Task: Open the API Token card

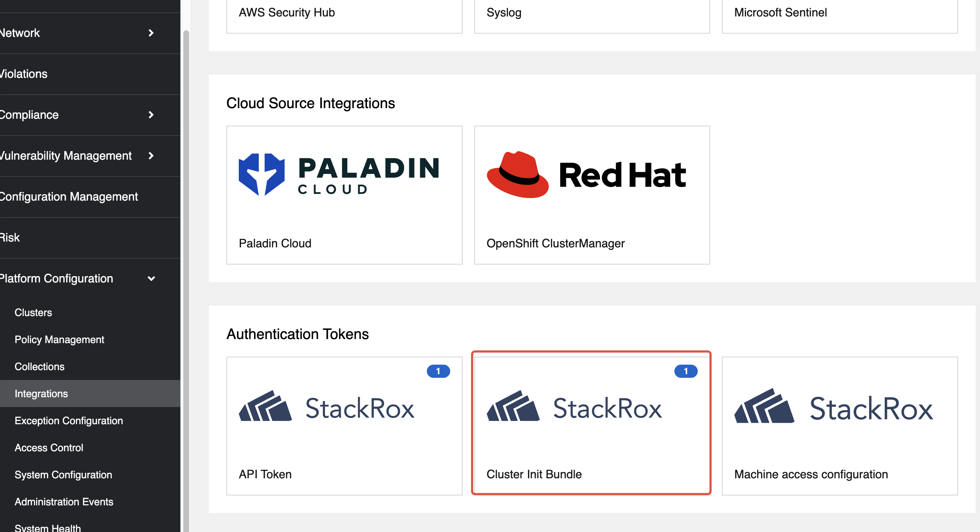Action: (344, 426)
